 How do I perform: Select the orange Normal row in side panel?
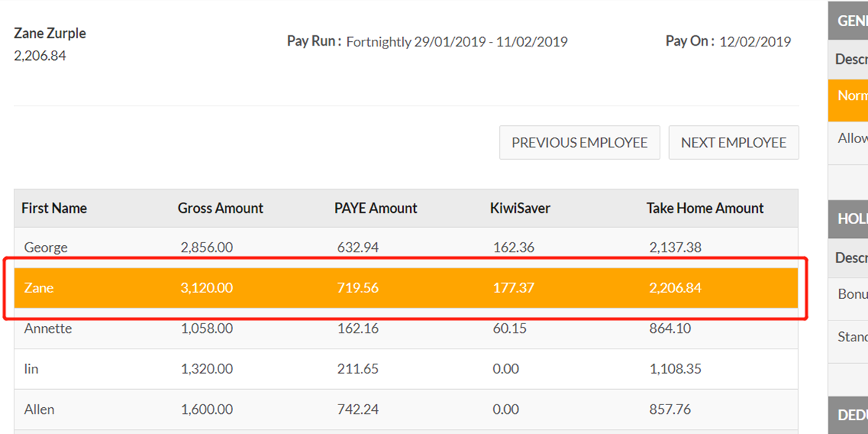point(848,100)
